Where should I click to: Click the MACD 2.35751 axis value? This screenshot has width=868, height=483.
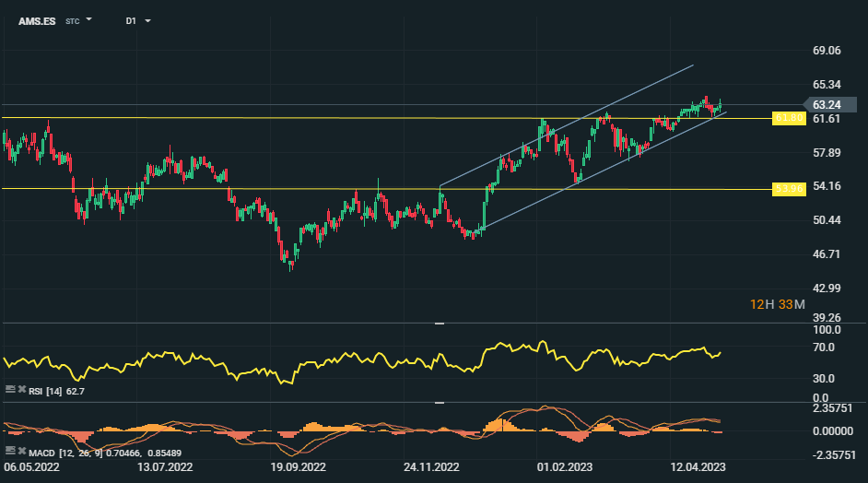click(x=833, y=408)
